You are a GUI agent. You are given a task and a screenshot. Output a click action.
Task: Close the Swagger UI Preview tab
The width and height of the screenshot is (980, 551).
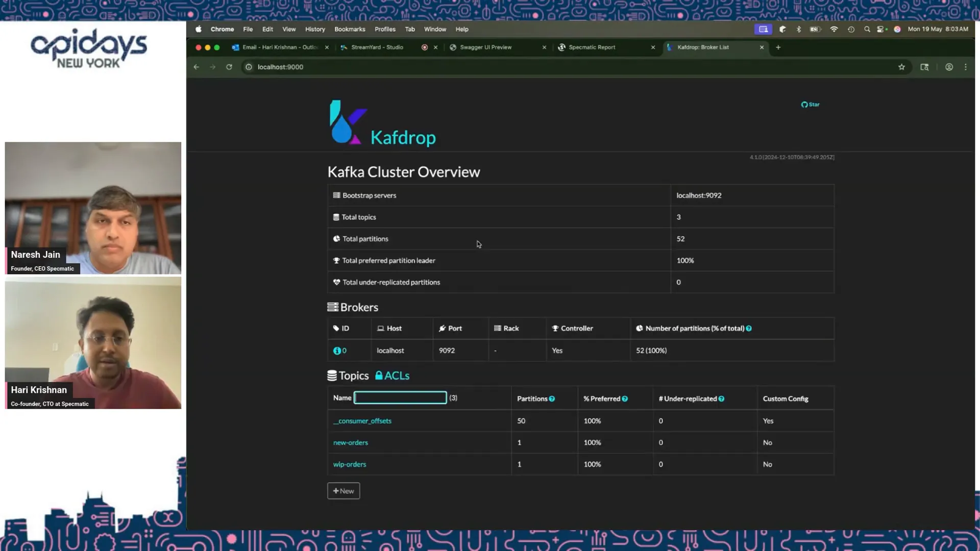pyautogui.click(x=544, y=47)
